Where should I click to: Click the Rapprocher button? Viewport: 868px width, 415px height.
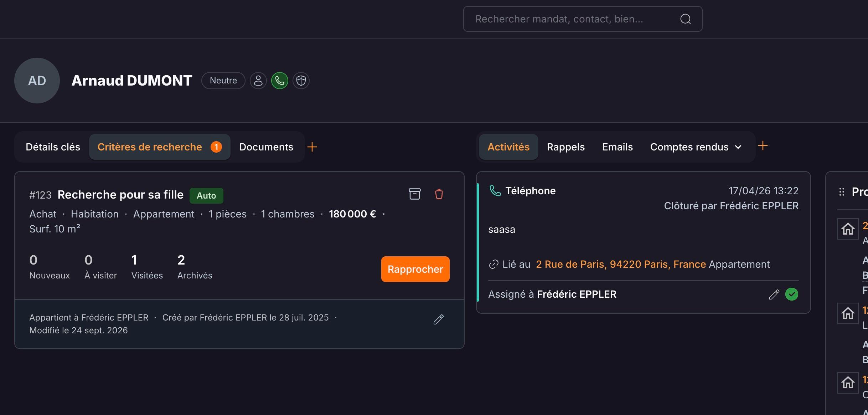pyautogui.click(x=415, y=269)
